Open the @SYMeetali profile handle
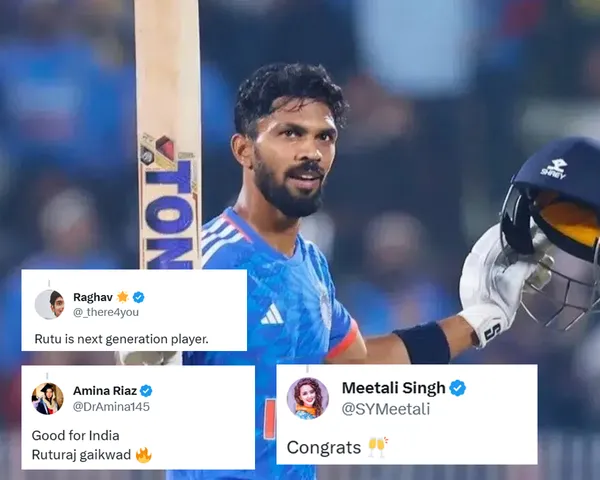This screenshot has width=600, height=480. tap(386, 409)
